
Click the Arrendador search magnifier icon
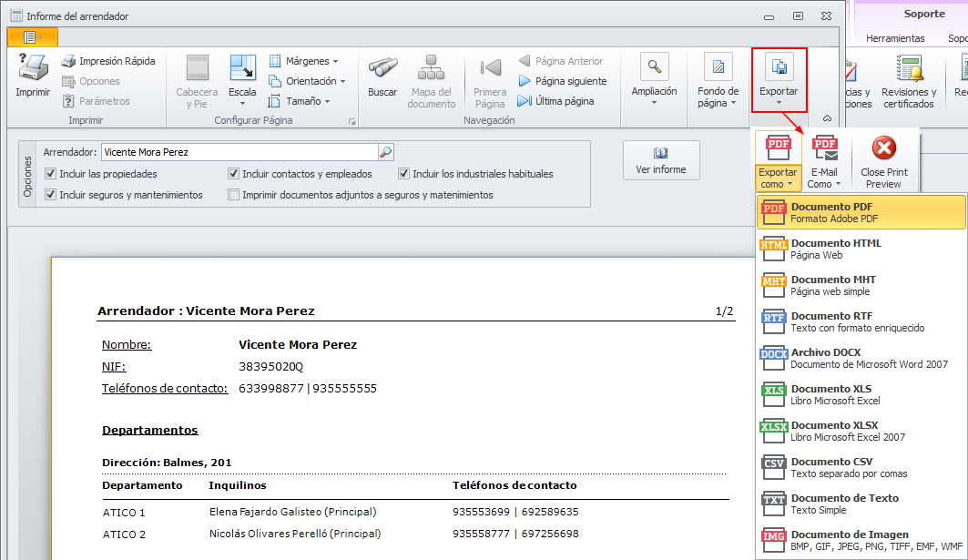386,152
